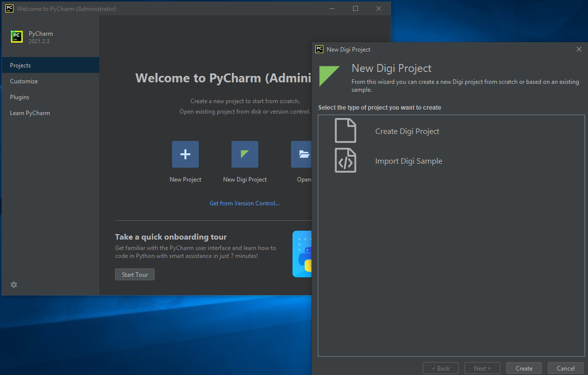Close the New Digi Project dialog
Image resolution: width=588 pixels, height=375 pixels.
click(x=579, y=49)
